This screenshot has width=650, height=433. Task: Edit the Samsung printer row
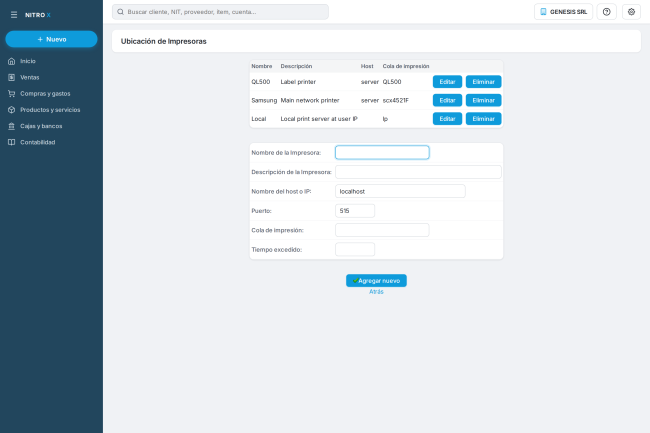point(447,100)
